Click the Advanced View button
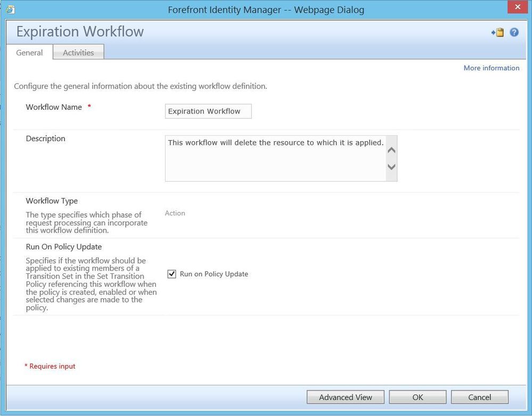 [346, 397]
